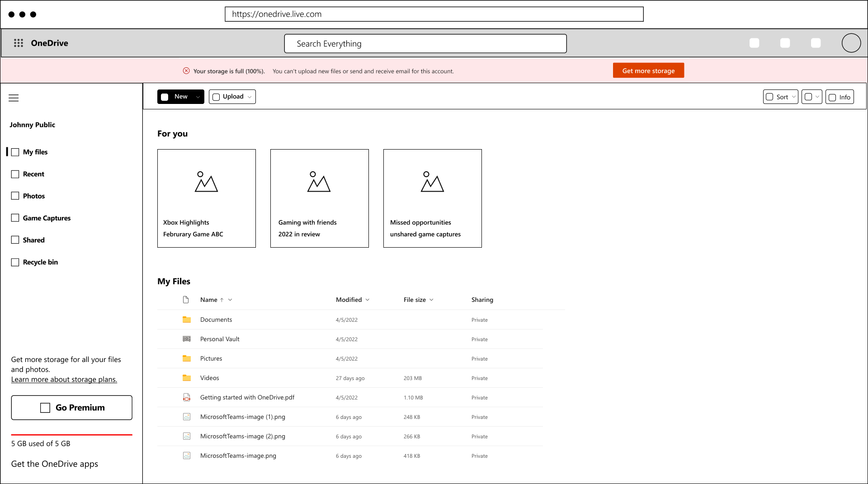Click 5 GB used of 5 GB text
The width and height of the screenshot is (868, 484).
click(x=41, y=444)
